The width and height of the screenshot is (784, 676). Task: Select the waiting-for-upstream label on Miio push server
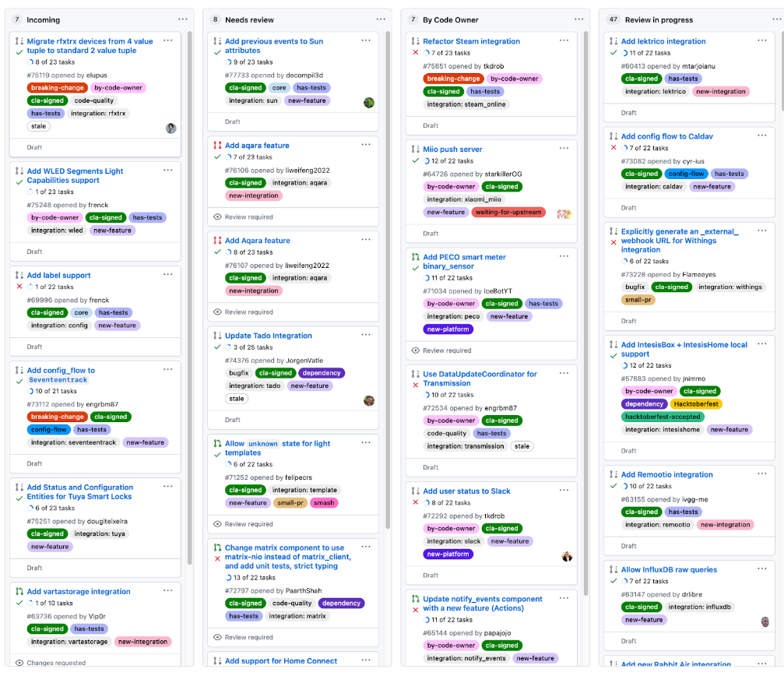(508, 213)
